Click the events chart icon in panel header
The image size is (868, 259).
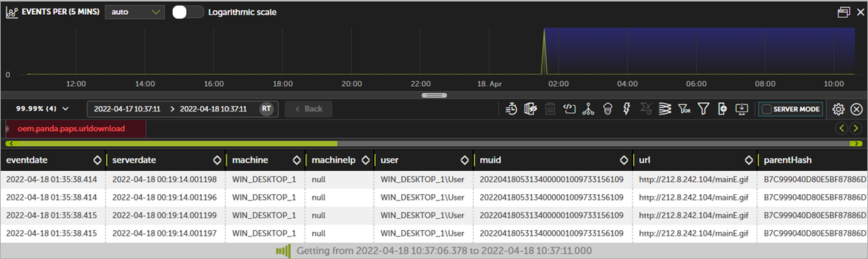12,12
